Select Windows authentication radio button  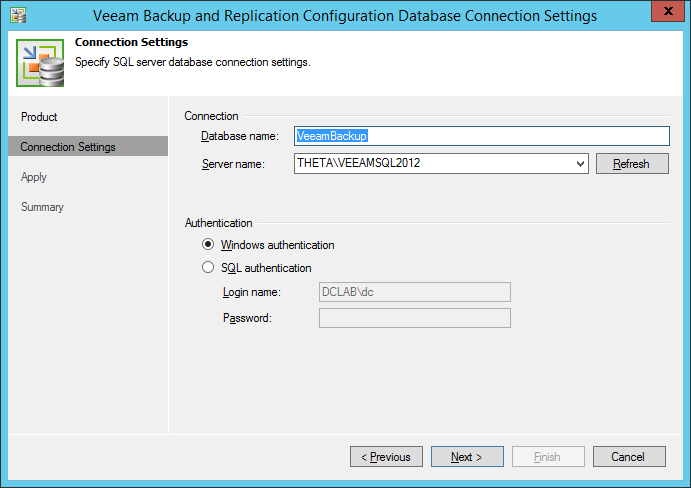[208, 245]
